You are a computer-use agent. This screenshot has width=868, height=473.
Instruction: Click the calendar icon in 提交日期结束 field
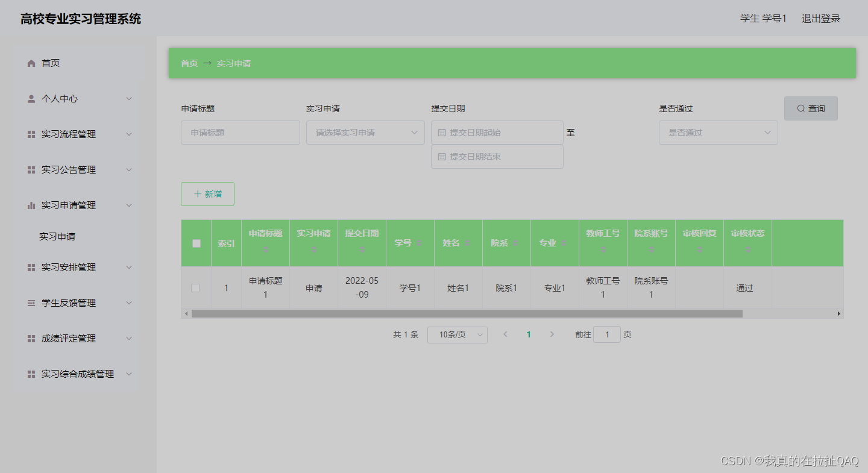pos(443,156)
